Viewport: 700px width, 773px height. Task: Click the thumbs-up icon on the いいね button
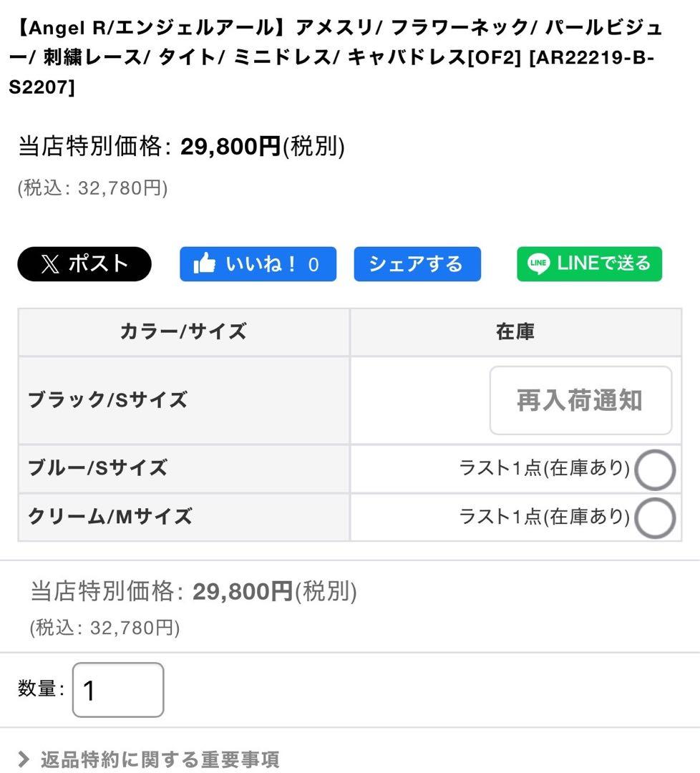pyautogui.click(x=205, y=265)
